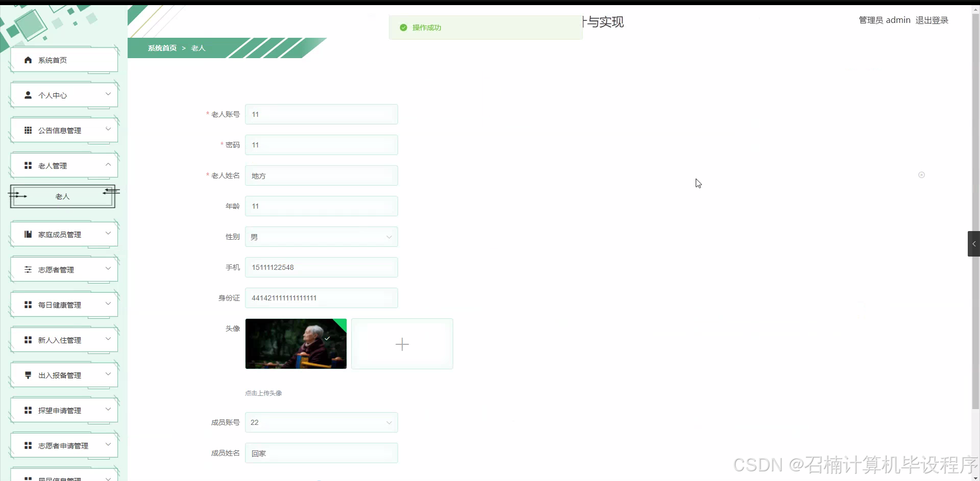Open 志愿者管理 menu label
The width and height of the screenshot is (980, 481).
pos(56,270)
